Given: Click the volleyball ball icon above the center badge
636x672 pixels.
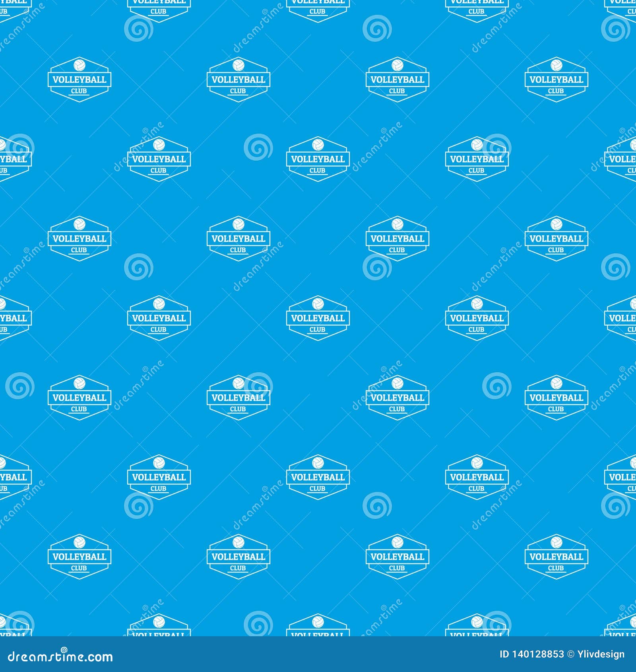Looking at the screenshot, I should pos(318,304).
